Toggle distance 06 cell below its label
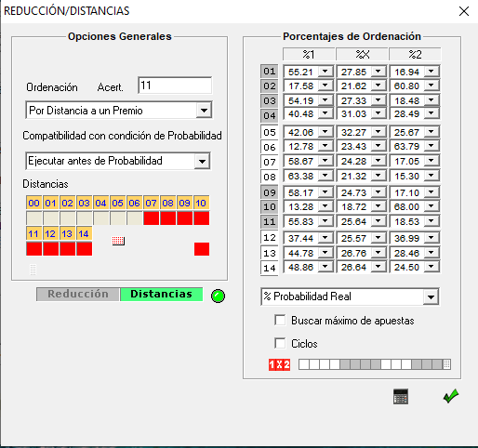This screenshot has width=478, height=448. 134,218
